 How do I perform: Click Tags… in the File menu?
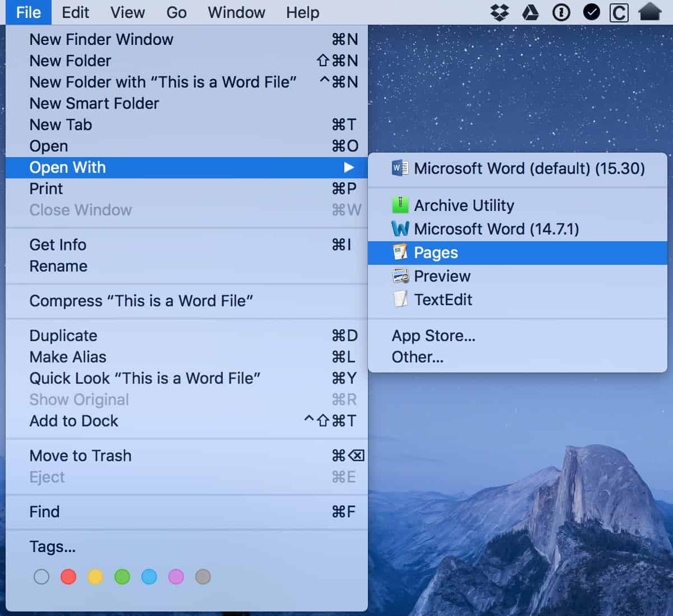(52, 546)
